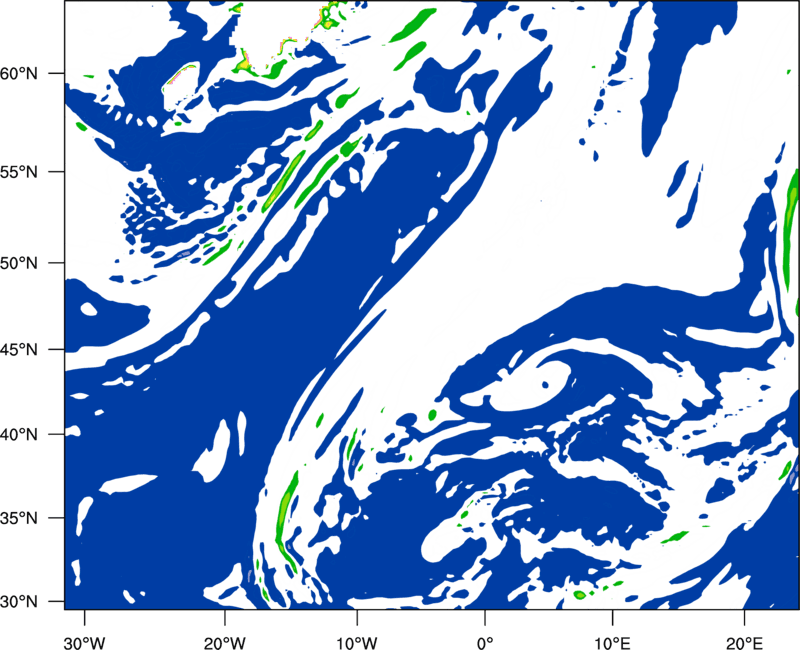Click the 35°N latitude label
The image size is (800, 650).
[x=19, y=518]
